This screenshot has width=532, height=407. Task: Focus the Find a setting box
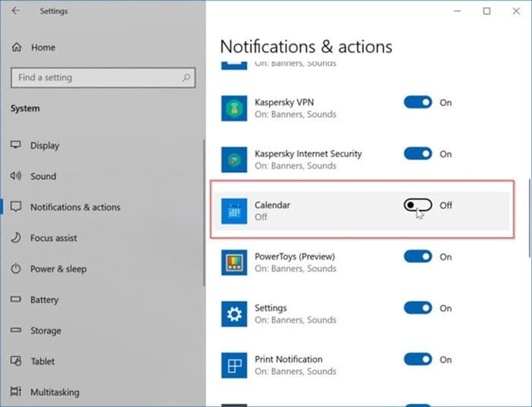(103, 78)
